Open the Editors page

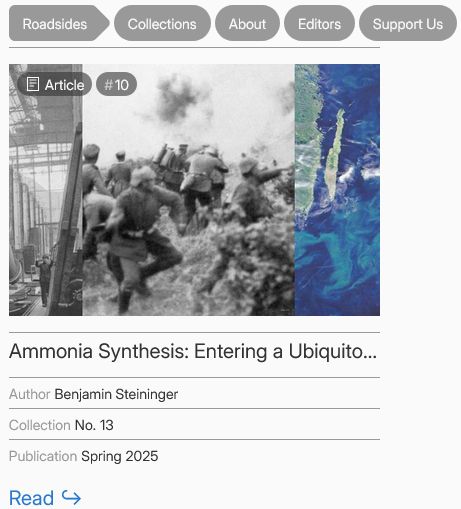pyautogui.click(x=319, y=23)
